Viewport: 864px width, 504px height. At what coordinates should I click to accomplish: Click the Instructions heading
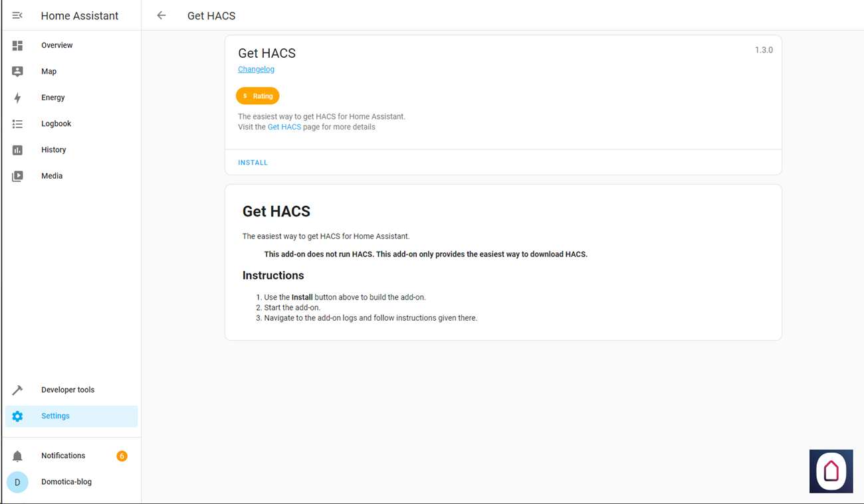coord(273,276)
